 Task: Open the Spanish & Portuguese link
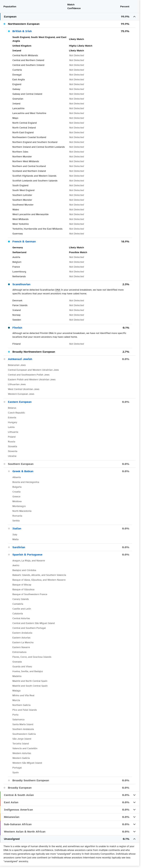(27, 555)
